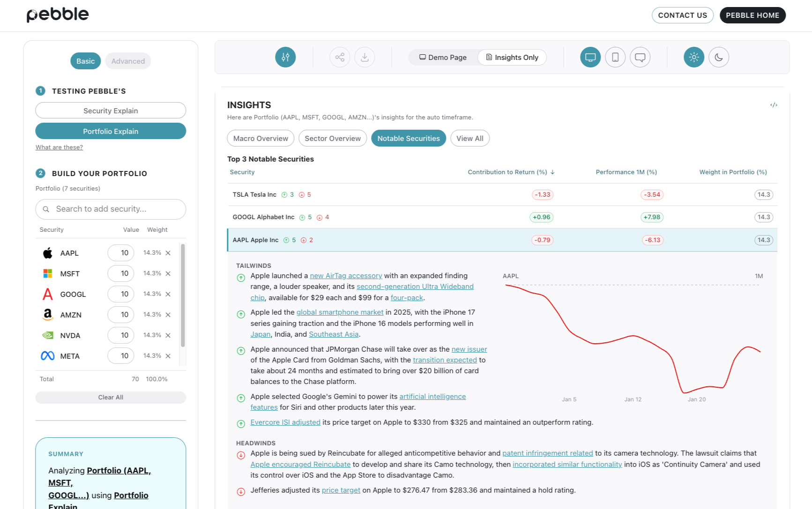Remove AAPL from the portfolio
This screenshot has height=509, width=812.
168,253
